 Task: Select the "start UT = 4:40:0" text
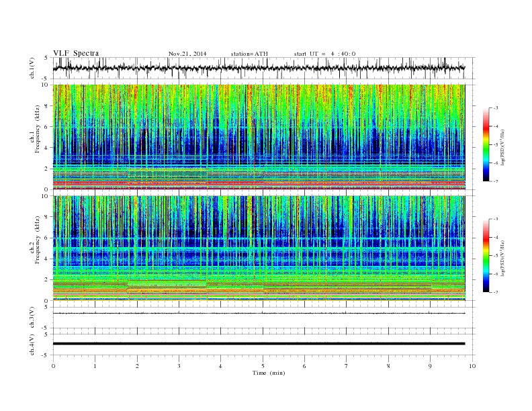tap(324, 54)
